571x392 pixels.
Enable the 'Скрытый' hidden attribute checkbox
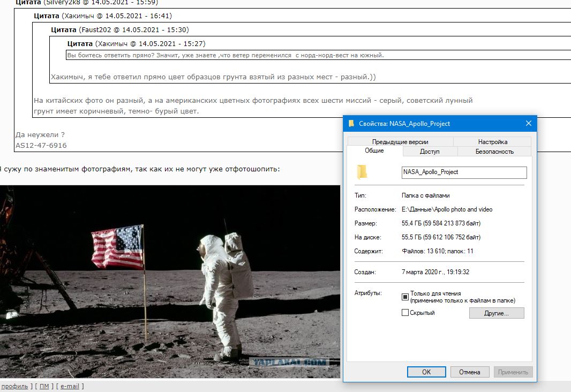coord(405,312)
